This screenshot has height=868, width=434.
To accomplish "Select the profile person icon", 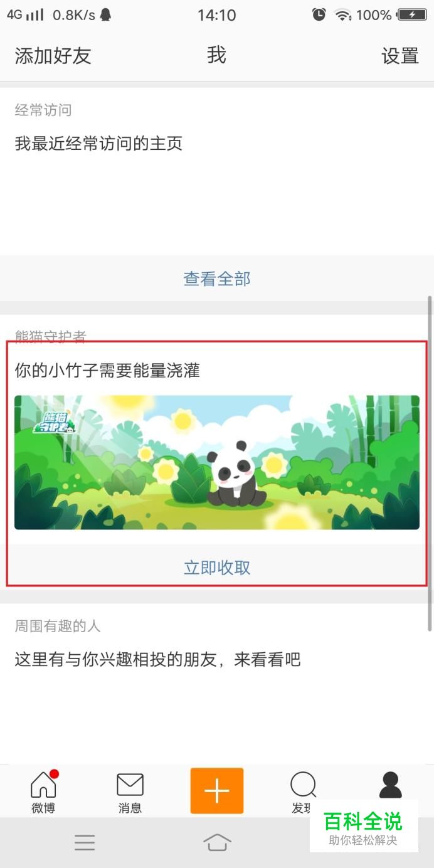I will 390,785.
